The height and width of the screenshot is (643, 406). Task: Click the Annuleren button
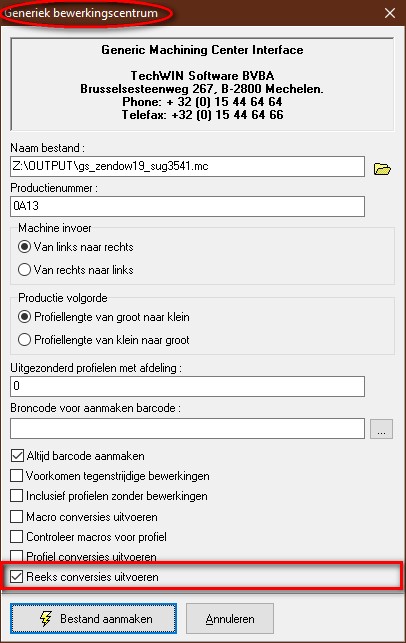coord(230,618)
